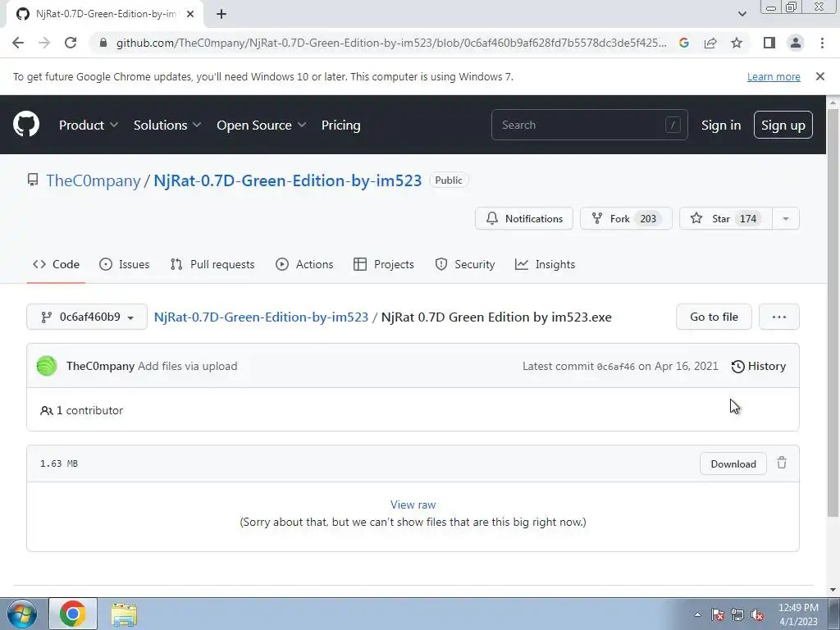Switch to the Code tab
This screenshot has width=840, height=630.
pos(56,264)
